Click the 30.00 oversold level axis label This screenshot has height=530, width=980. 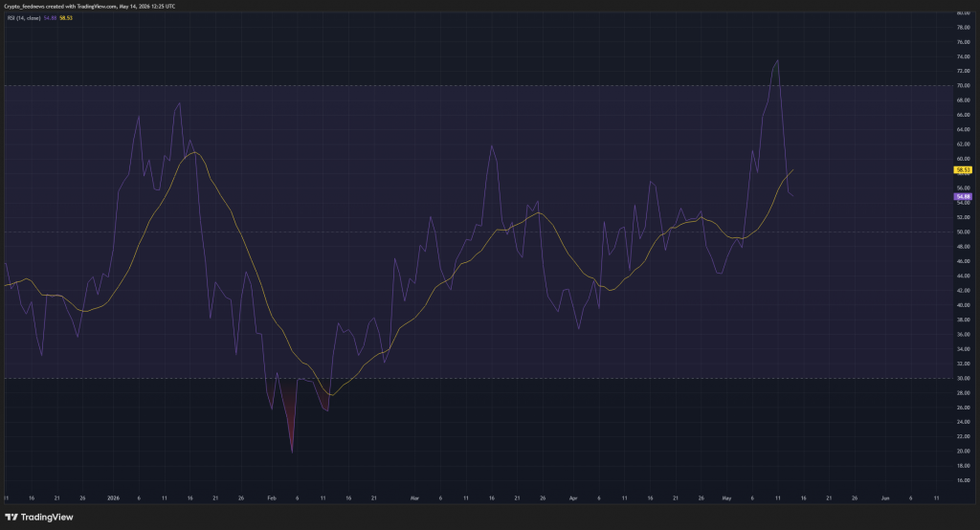[963, 378]
